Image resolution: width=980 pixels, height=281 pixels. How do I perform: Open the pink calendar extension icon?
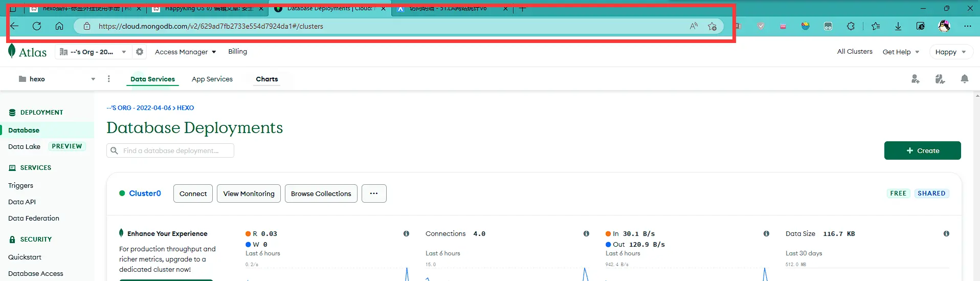(783, 26)
